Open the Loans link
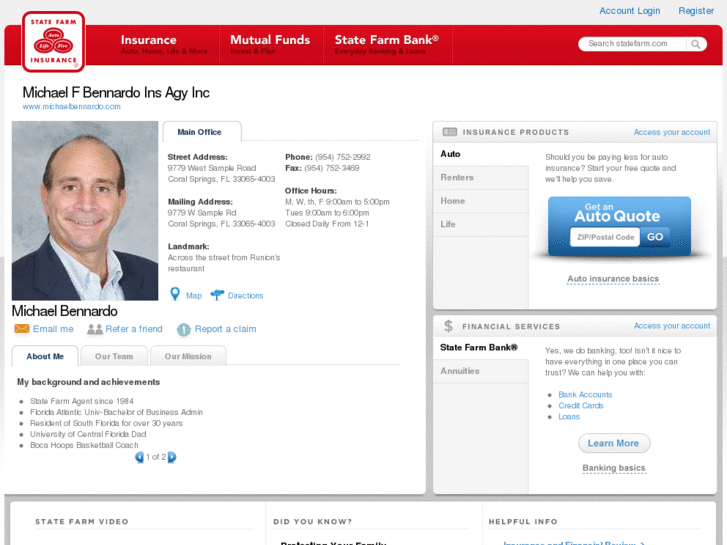The height and width of the screenshot is (545, 727). coord(569,417)
